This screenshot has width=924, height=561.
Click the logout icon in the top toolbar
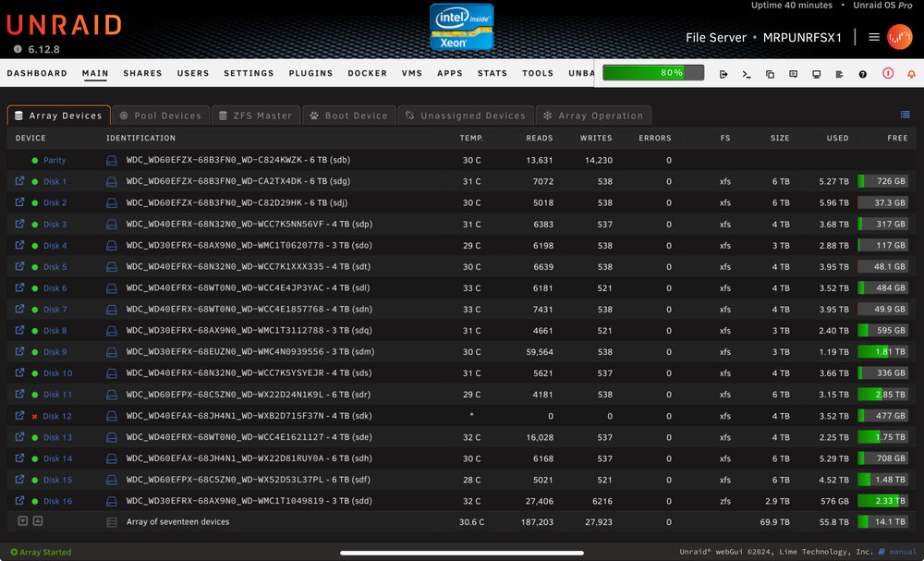[x=723, y=74]
